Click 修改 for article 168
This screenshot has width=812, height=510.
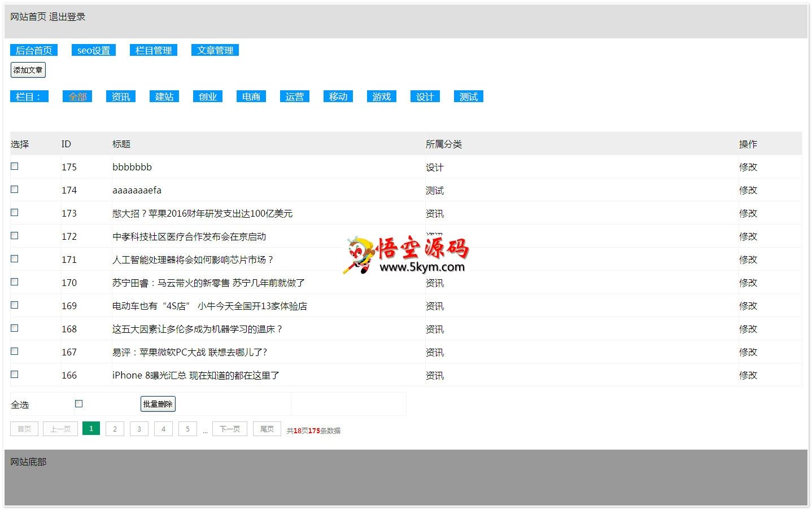(748, 329)
